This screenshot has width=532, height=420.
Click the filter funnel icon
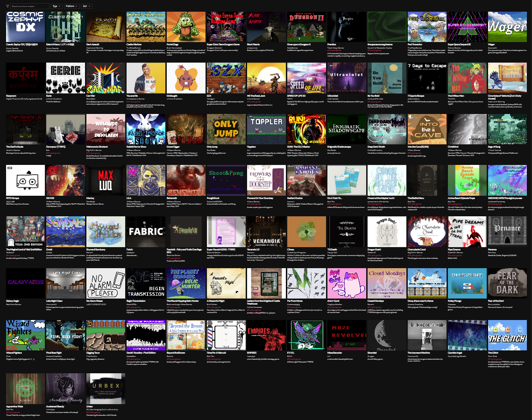[x=7, y=6]
